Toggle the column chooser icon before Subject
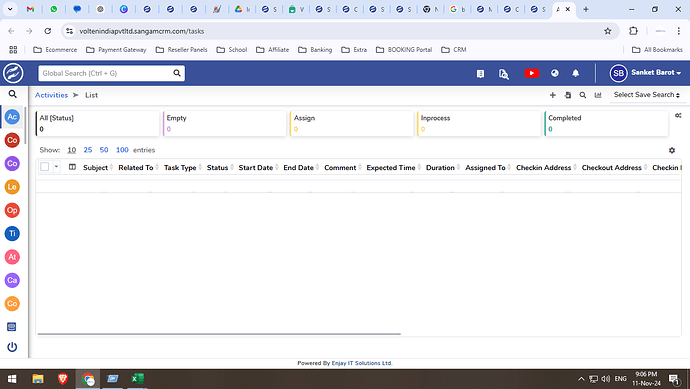690x389 pixels. pos(72,167)
